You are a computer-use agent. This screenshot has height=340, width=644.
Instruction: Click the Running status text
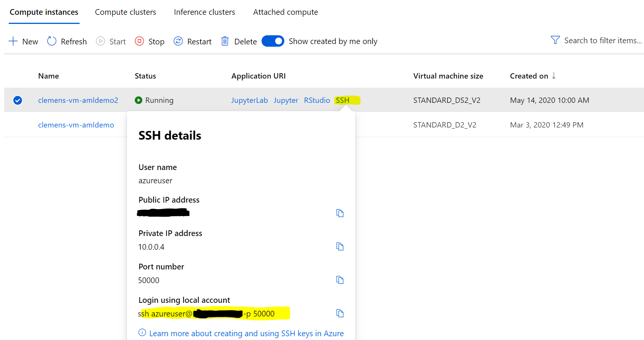click(159, 100)
